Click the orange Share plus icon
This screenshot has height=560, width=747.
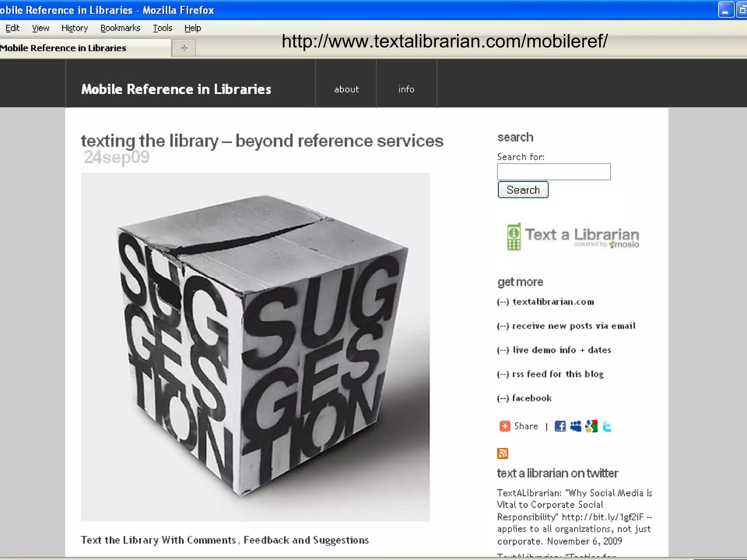(504, 426)
